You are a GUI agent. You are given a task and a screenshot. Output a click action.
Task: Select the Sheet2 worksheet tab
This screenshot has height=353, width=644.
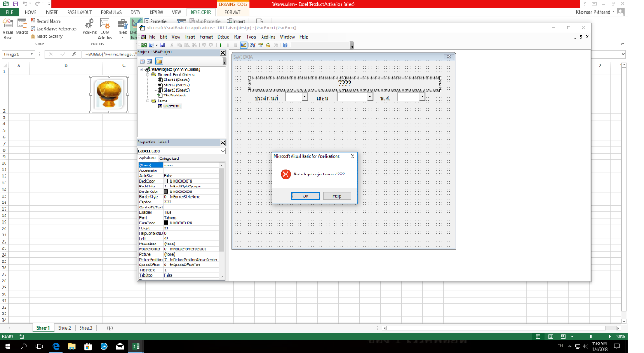click(x=64, y=328)
